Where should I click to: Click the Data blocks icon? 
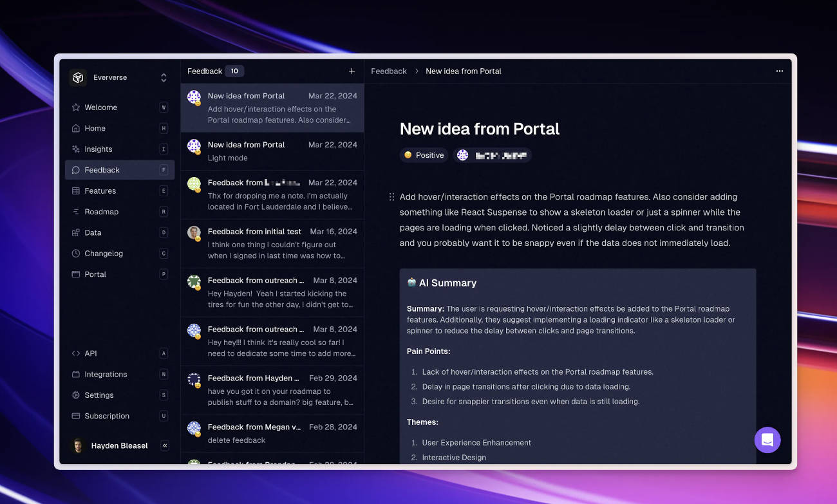point(76,232)
